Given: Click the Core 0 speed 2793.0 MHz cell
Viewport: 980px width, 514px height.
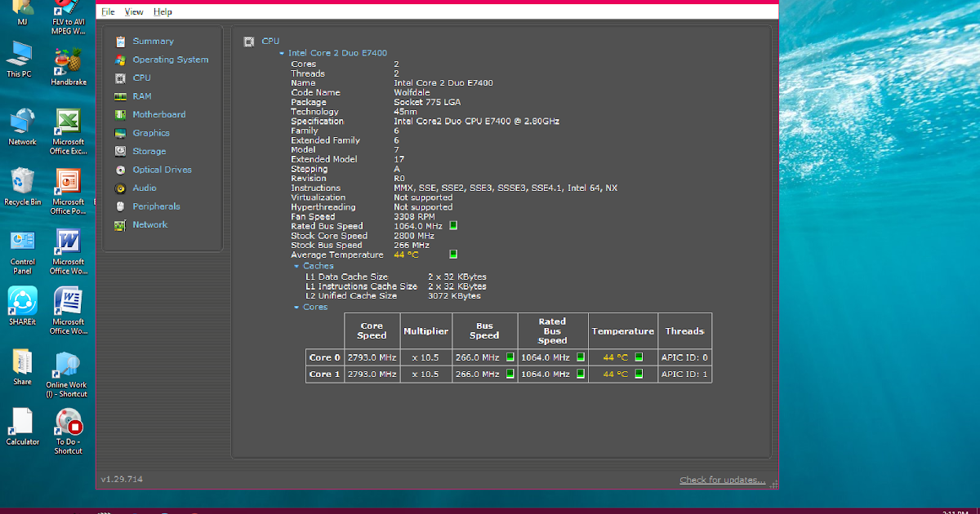Looking at the screenshot, I should pos(372,357).
